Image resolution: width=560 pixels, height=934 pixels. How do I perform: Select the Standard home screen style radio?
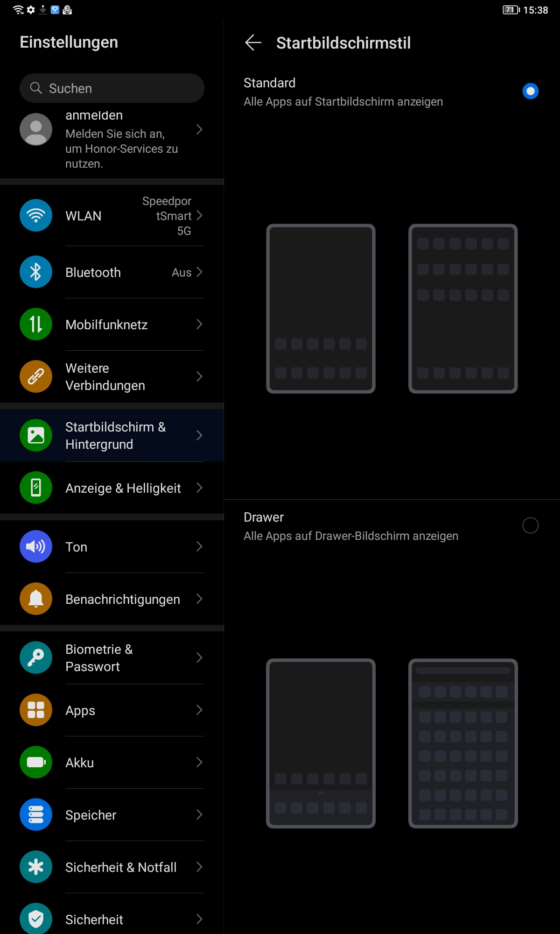pos(530,91)
